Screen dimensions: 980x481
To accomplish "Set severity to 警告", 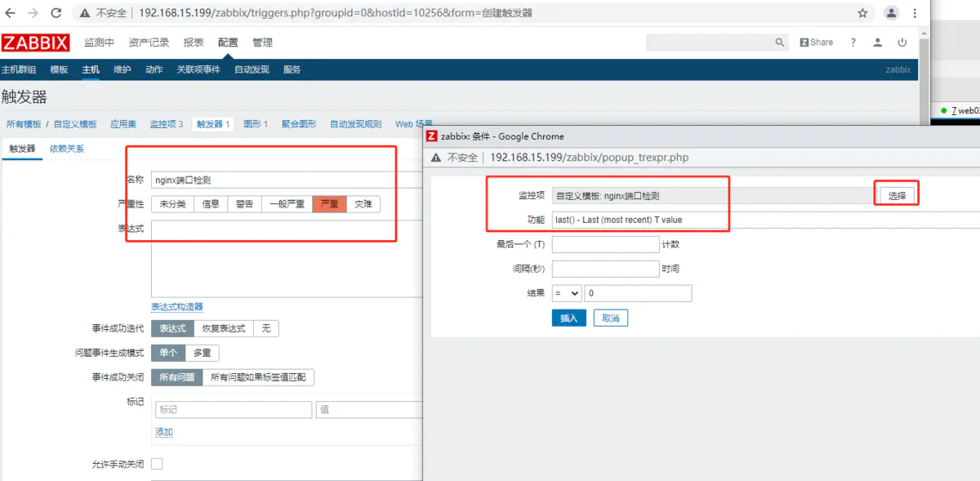I will point(244,204).
